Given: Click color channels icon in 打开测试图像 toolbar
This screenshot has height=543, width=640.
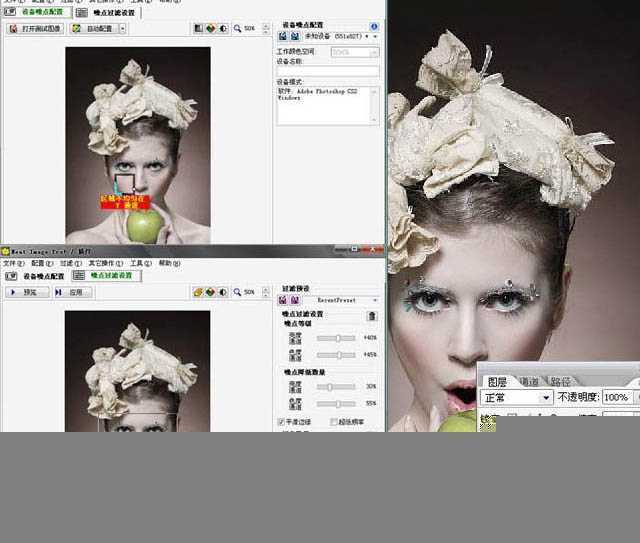Looking at the screenshot, I should 211,28.
